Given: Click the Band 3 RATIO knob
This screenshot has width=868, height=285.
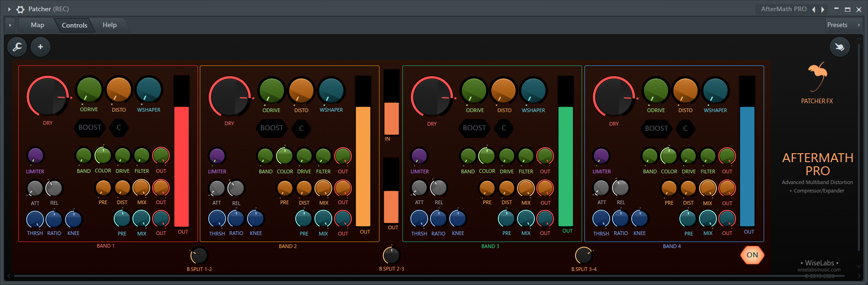Looking at the screenshot, I should (438, 219).
